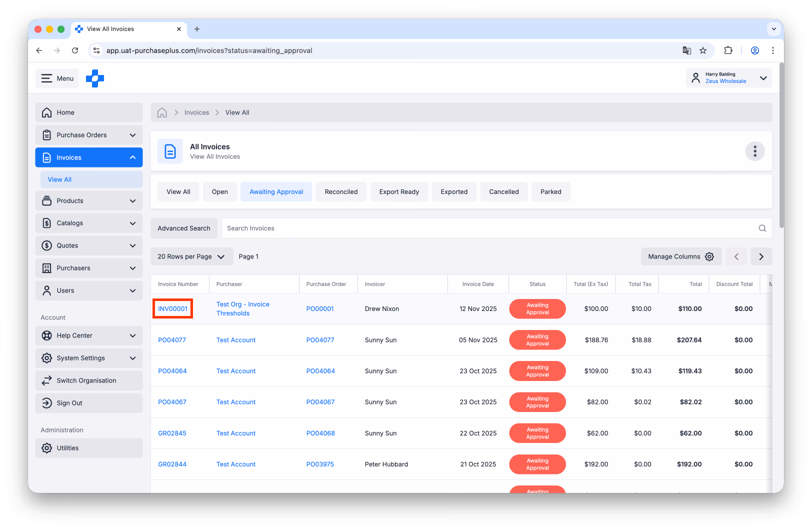The width and height of the screenshot is (812, 530).
Task: Select the Cancelled filter tab
Action: (504, 192)
